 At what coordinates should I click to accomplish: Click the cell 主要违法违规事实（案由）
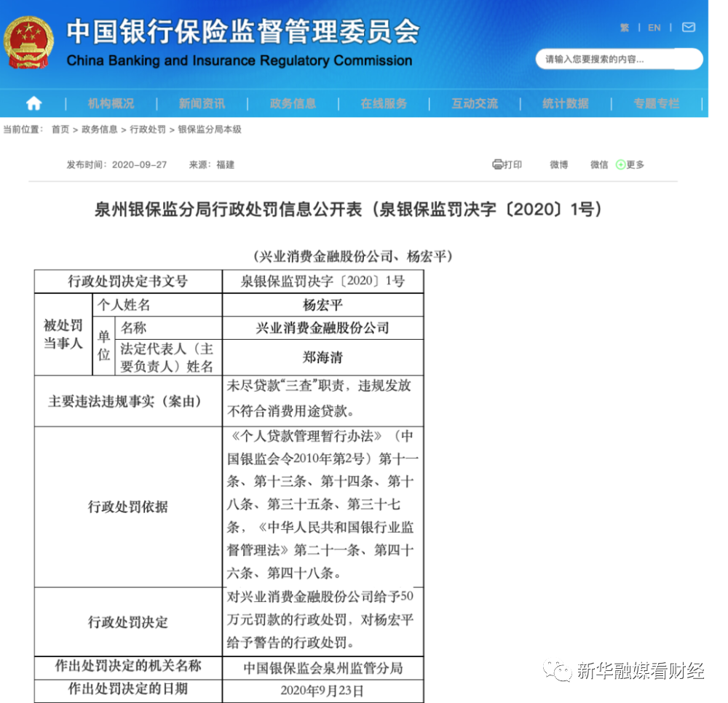tap(128, 402)
